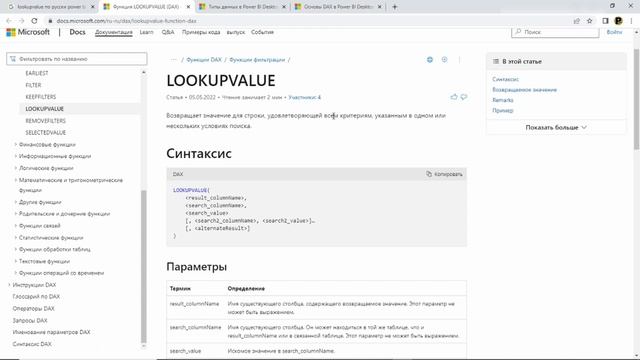
Task: Switch to 'Типы данных в Power BI' tab
Action: point(242,7)
